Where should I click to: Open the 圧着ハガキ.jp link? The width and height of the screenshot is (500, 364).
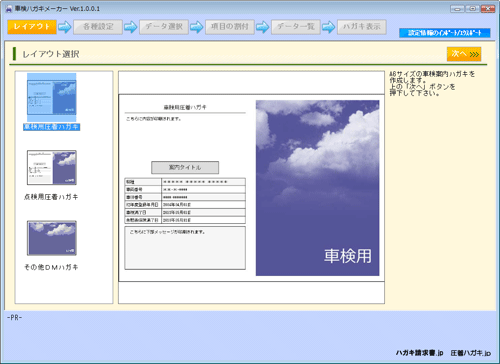click(471, 353)
